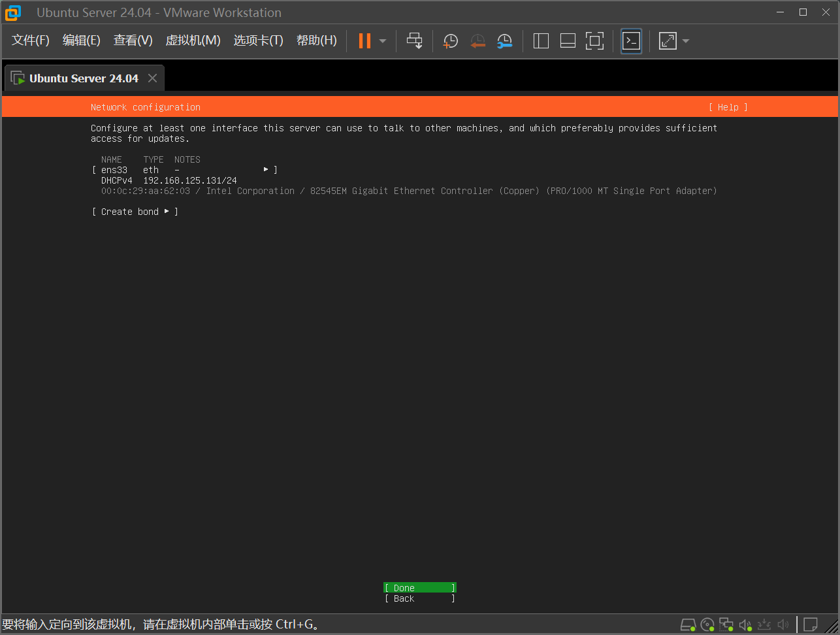Enter full screen mode icon
Image resolution: width=840 pixels, height=635 pixels.
(x=594, y=41)
